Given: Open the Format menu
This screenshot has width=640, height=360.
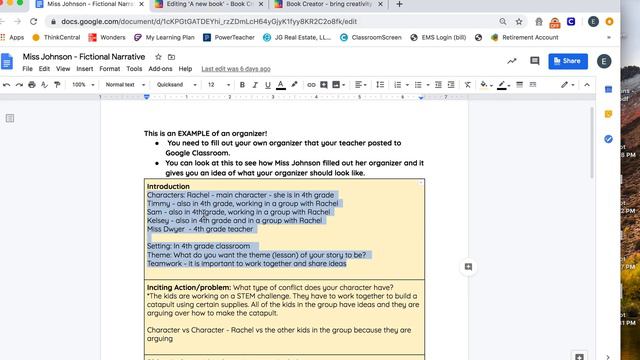Looking at the screenshot, I should pos(110,69).
